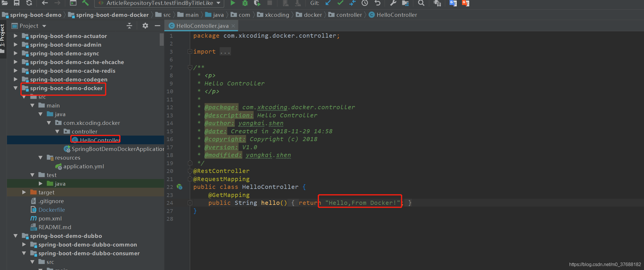The width and height of the screenshot is (644, 270).
Task: Click the run anything terminal icon in toolbar
Action: click(73, 3)
